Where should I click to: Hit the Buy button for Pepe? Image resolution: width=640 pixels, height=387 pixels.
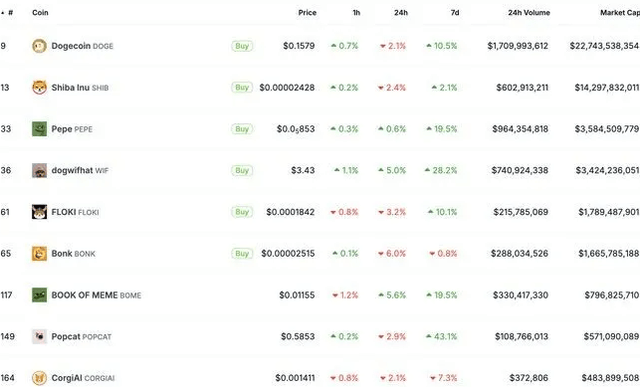242,129
